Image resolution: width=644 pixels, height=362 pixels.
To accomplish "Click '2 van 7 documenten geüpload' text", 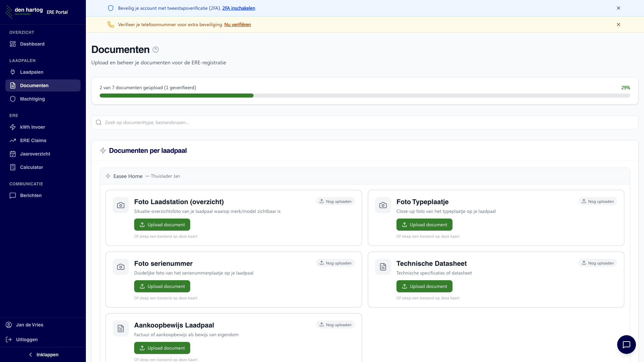I will [x=131, y=87].
